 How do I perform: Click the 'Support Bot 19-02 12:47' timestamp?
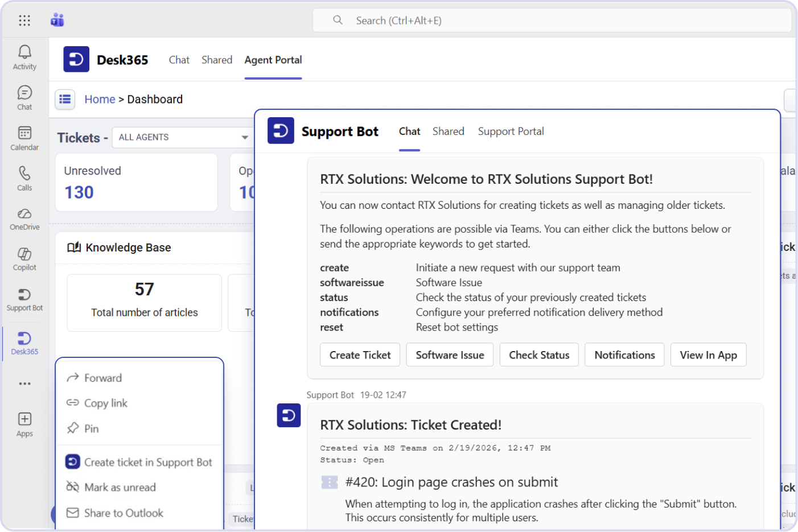356,395
